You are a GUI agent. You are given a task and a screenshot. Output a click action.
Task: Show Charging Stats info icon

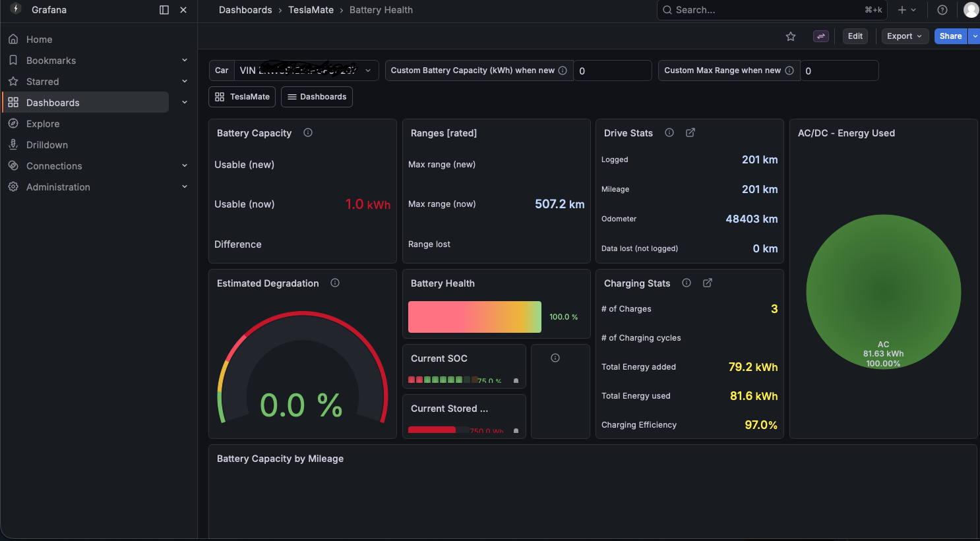(x=687, y=283)
